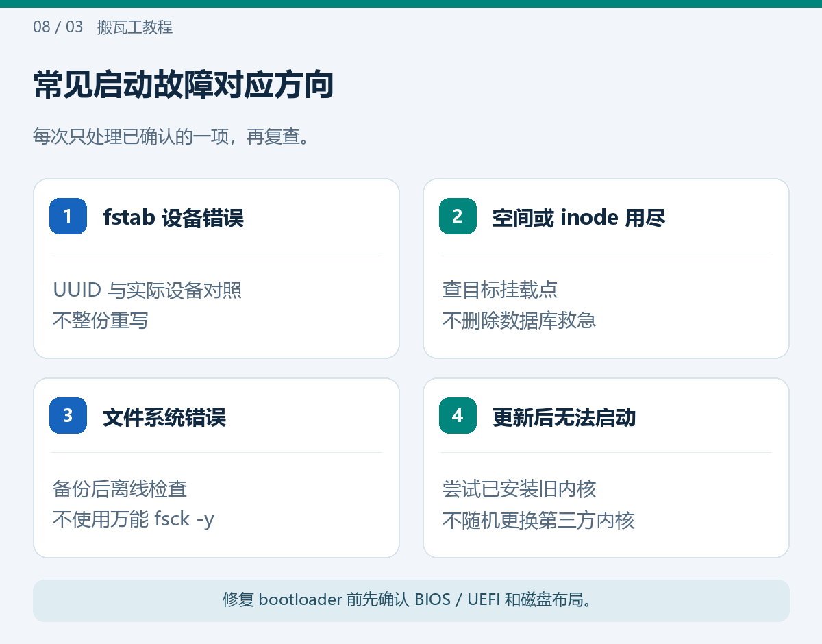Click the line '查目标挂载点'

500,290
